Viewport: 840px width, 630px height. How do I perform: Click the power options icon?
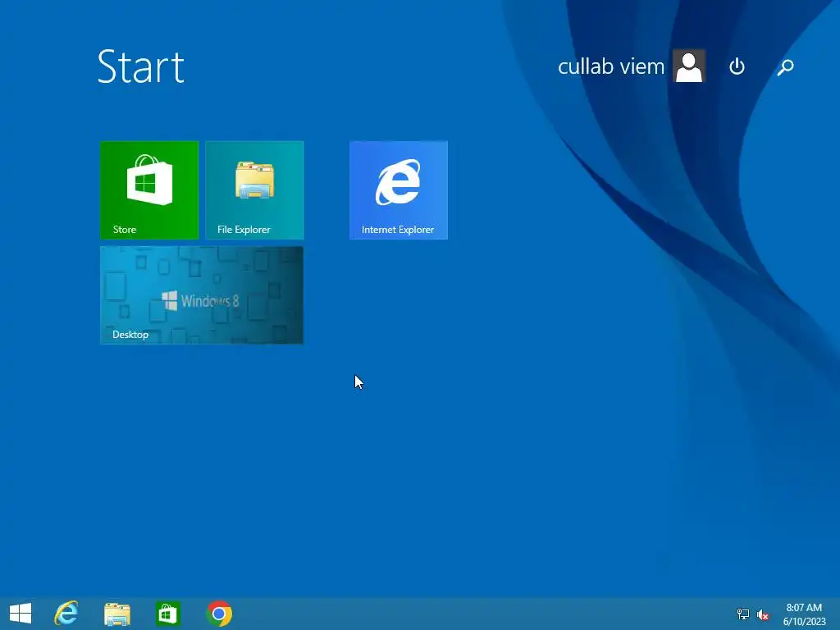(x=737, y=66)
